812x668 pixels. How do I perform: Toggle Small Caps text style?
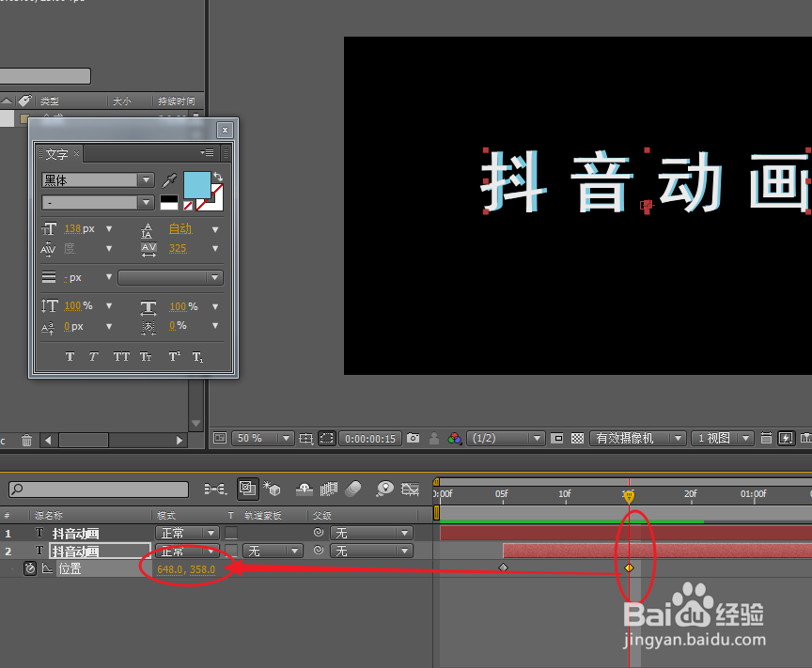(x=146, y=356)
